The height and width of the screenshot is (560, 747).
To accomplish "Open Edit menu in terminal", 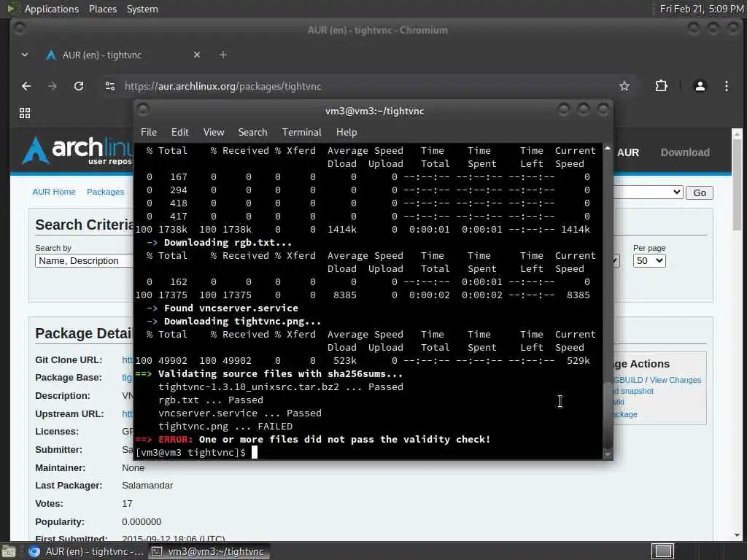I will 179,133.
